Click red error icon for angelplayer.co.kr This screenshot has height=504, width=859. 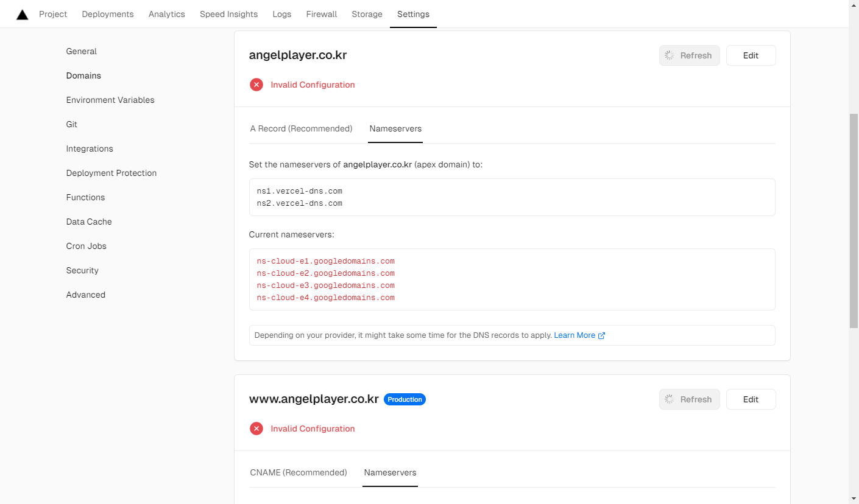256,85
